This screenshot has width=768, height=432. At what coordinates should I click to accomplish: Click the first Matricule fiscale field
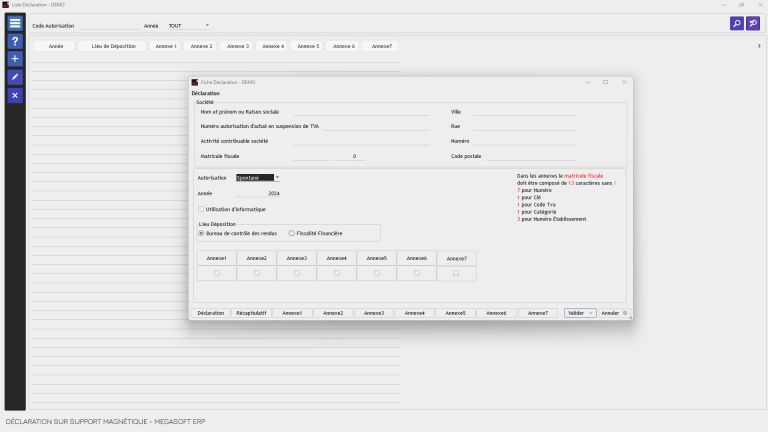tap(312, 156)
